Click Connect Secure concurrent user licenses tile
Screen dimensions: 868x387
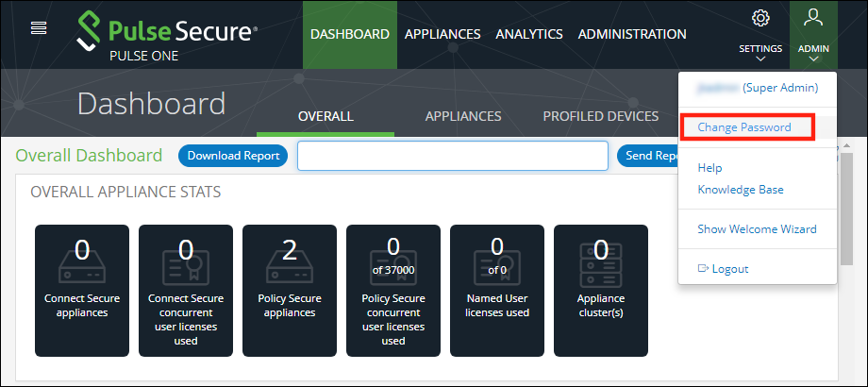(186, 291)
